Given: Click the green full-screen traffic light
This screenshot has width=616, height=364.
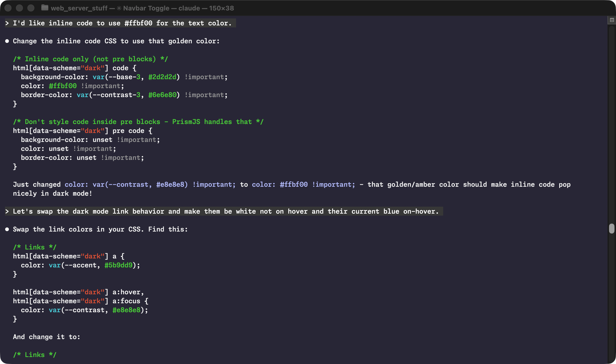Looking at the screenshot, I should coord(31,8).
